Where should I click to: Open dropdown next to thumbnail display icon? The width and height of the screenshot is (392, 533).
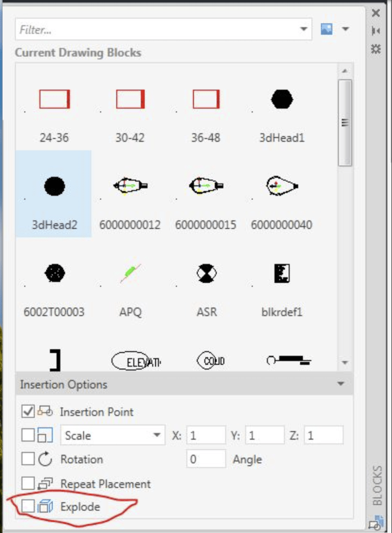(346, 29)
